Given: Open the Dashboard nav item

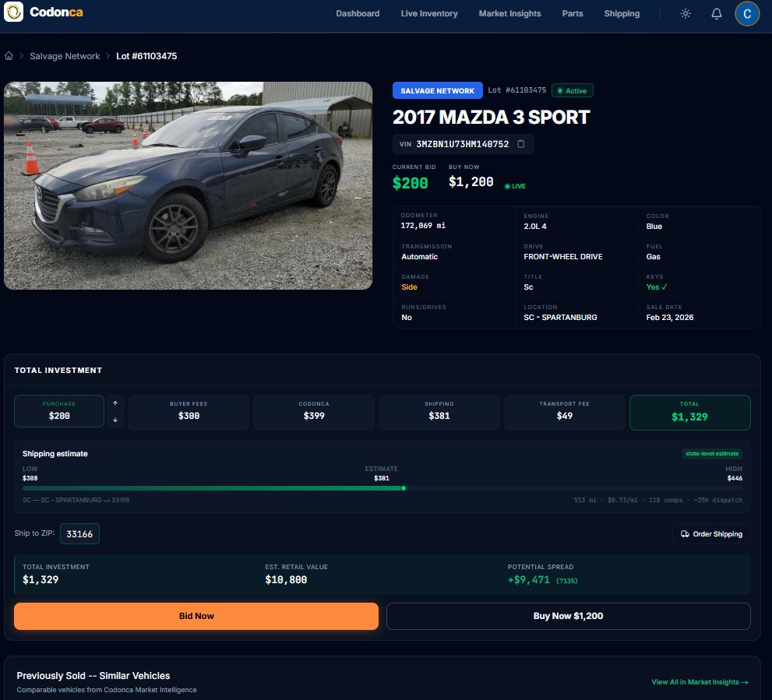Looking at the screenshot, I should coord(358,13).
